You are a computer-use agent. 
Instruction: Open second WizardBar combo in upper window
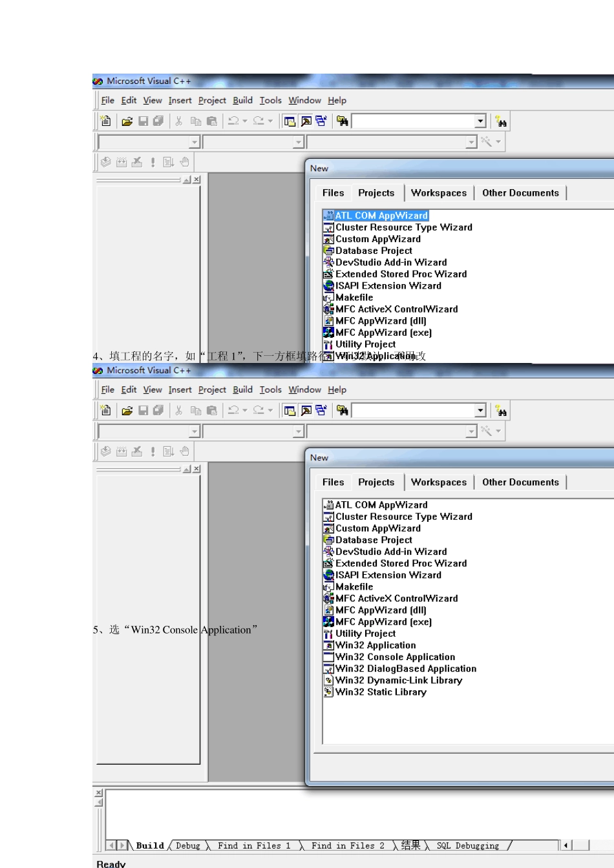coord(298,142)
